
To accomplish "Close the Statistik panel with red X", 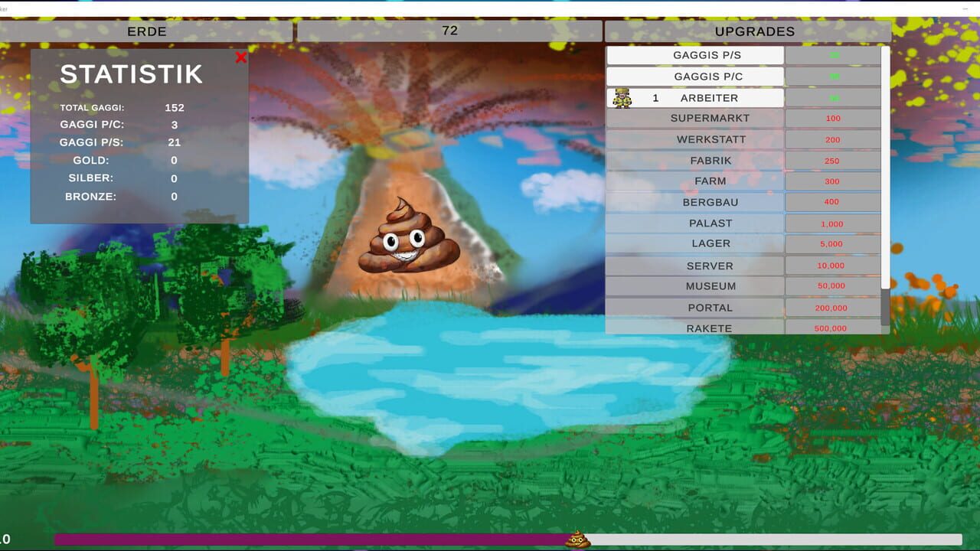I will [x=241, y=57].
